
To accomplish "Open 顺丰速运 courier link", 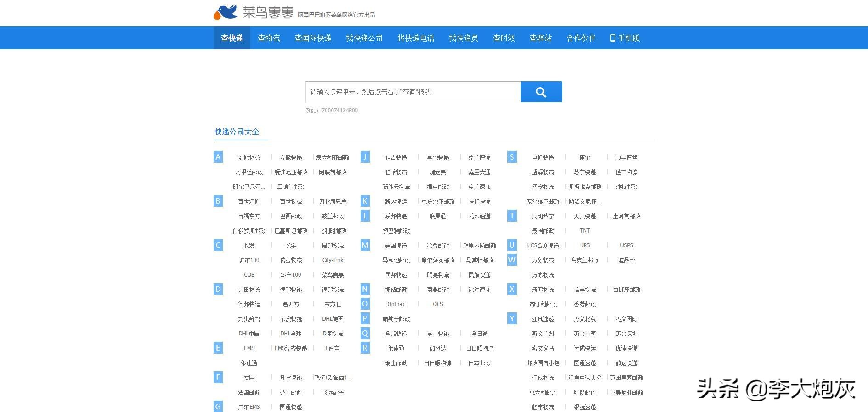I will point(626,157).
